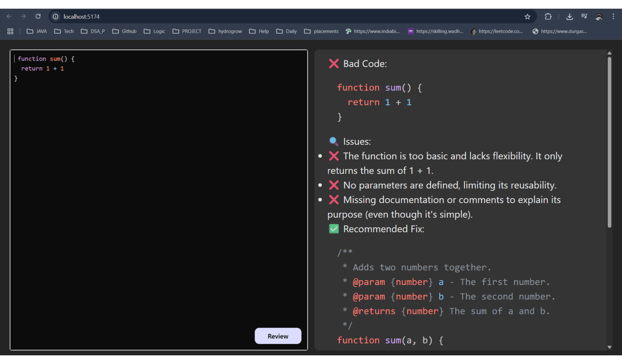Click "Adds two numbers together." comment line
The height and width of the screenshot is (364, 622).
click(x=422, y=267)
